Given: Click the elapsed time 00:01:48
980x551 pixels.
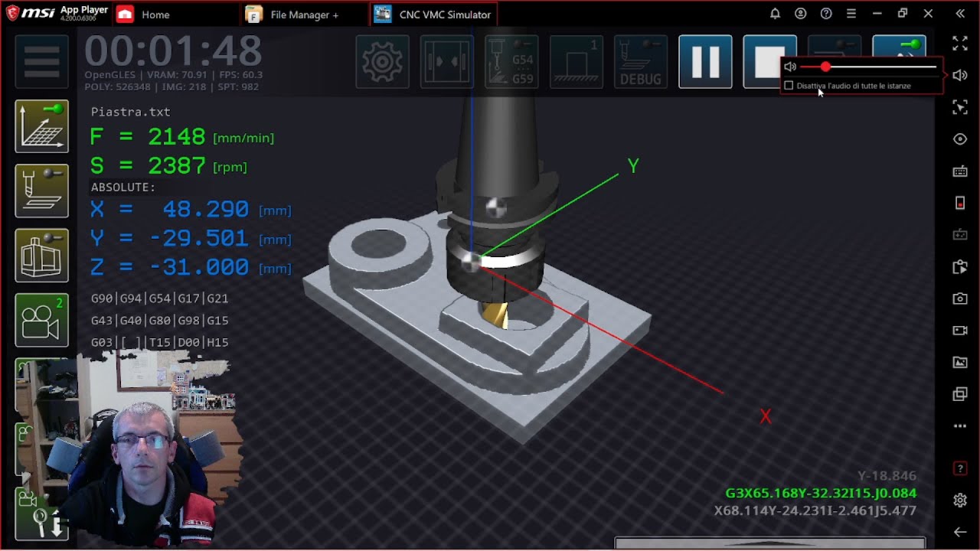Looking at the screenshot, I should point(173,51).
